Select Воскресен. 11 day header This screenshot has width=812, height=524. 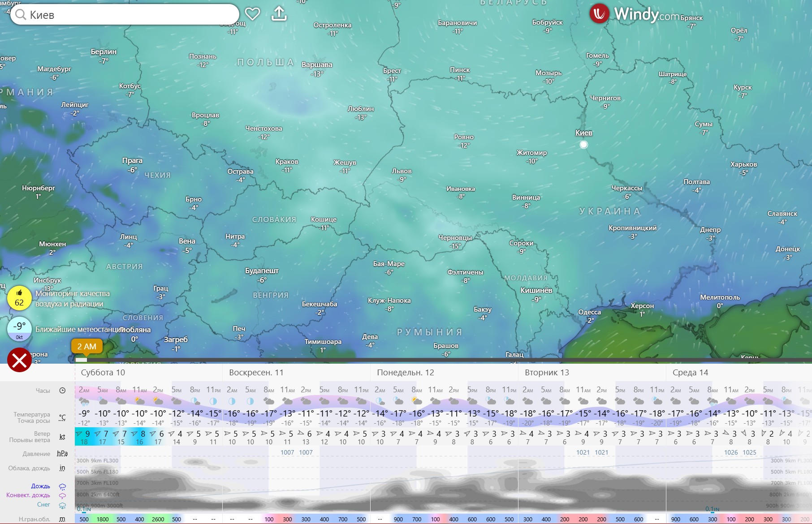point(256,373)
